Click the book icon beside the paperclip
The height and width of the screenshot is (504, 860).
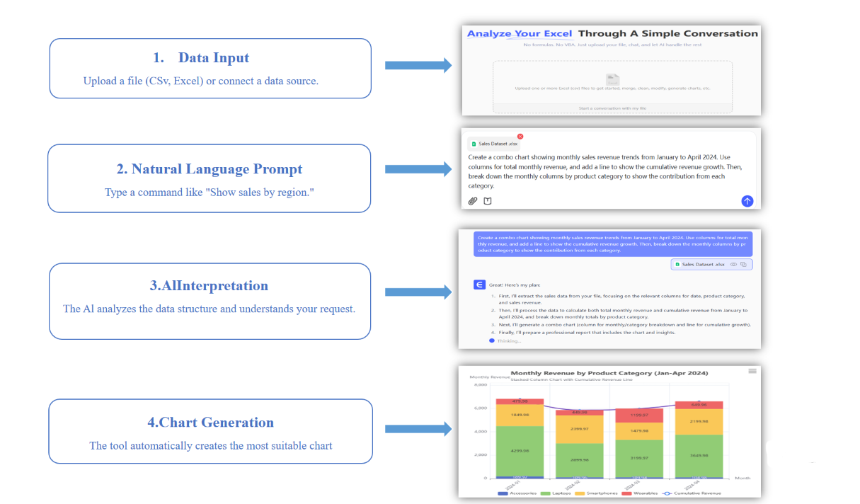(488, 201)
